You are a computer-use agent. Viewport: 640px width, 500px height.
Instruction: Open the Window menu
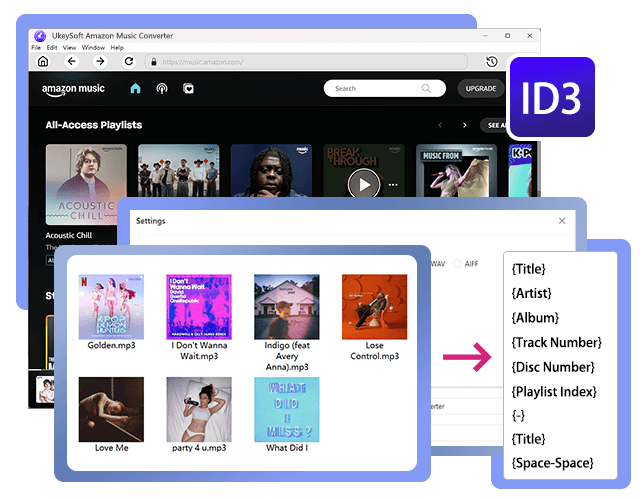(x=93, y=48)
